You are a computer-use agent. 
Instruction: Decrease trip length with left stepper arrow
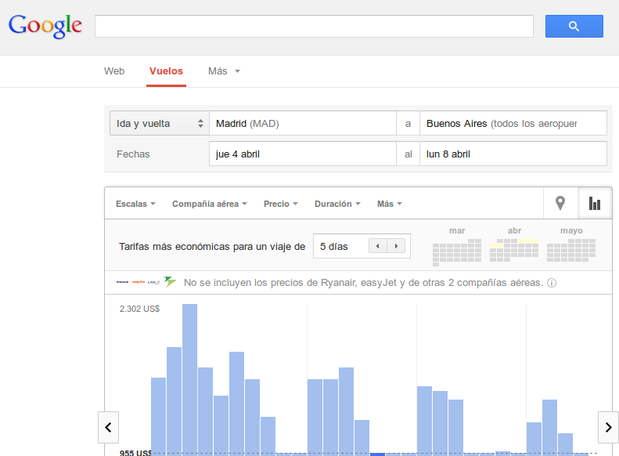point(378,246)
